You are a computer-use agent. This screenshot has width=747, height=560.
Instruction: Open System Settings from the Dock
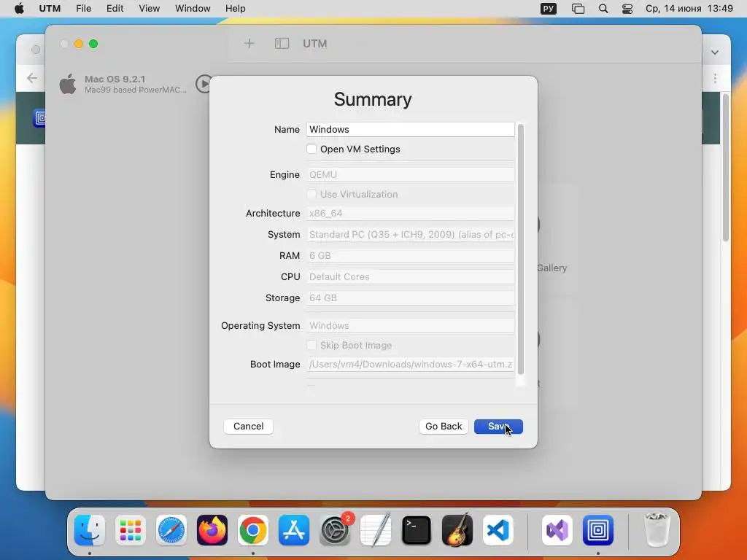[x=335, y=530]
